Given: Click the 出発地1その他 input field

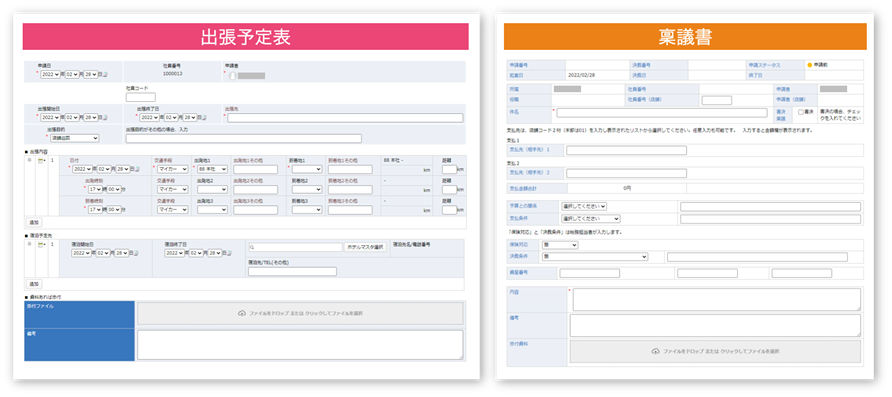Looking at the screenshot, I should 255,169.
